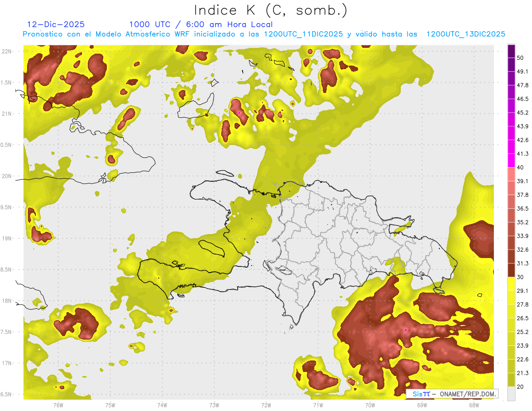Click the '27.8' value on the color scale
Viewport: 532px width, 411px height.
[x=523, y=305]
